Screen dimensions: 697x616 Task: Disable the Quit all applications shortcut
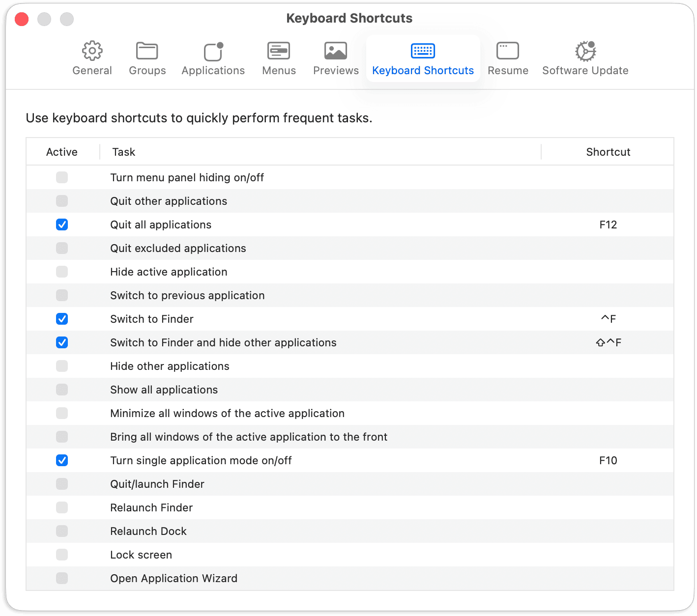tap(62, 224)
